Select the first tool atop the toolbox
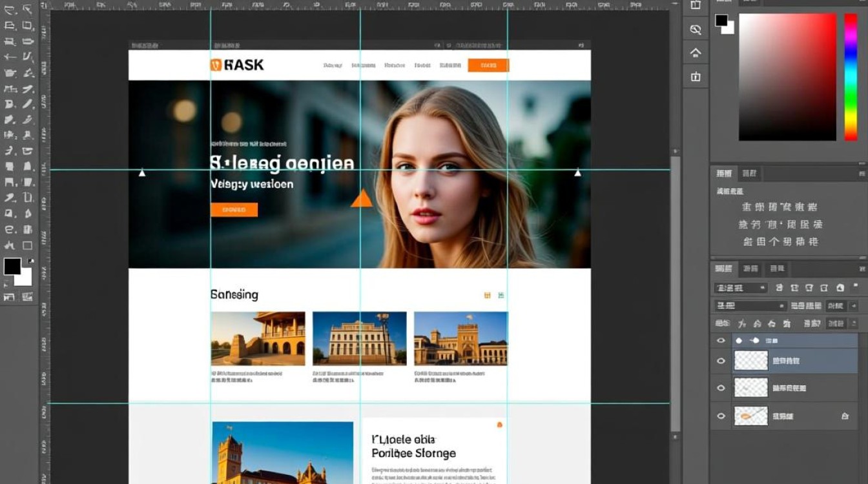868x484 pixels. 10,9
